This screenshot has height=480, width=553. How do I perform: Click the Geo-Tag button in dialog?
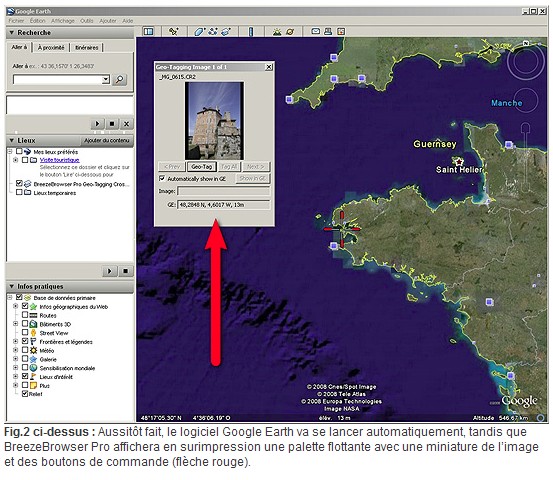pyautogui.click(x=202, y=166)
